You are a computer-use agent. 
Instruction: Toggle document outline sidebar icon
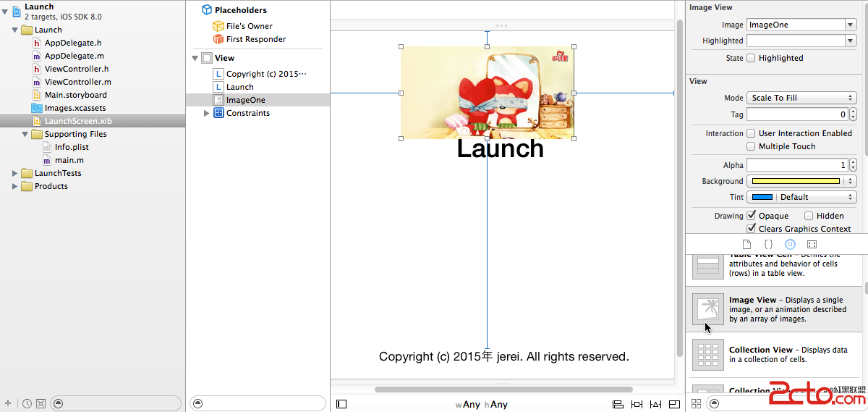[341, 404]
